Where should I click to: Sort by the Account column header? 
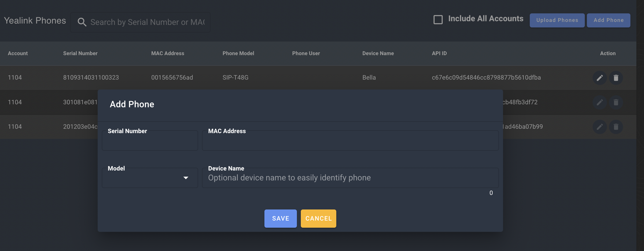coord(18,53)
